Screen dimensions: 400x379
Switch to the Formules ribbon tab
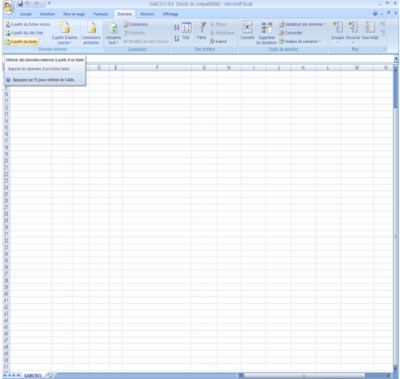[x=101, y=14]
